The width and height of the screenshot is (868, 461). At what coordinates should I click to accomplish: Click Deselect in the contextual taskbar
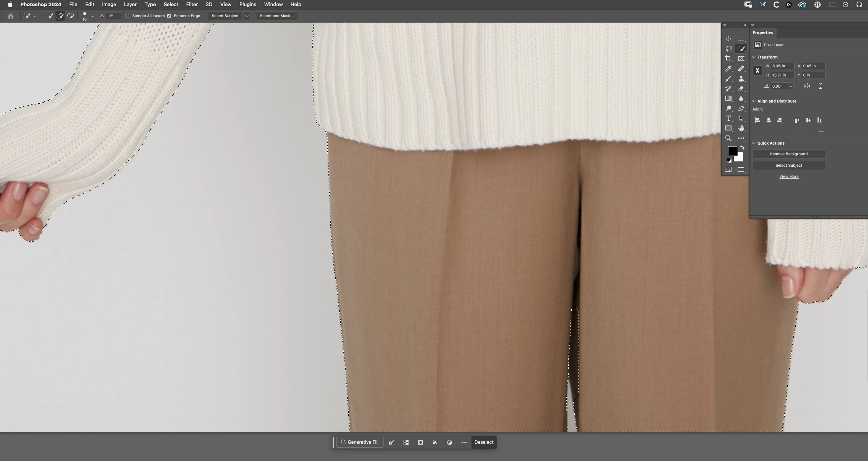pyautogui.click(x=484, y=442)
